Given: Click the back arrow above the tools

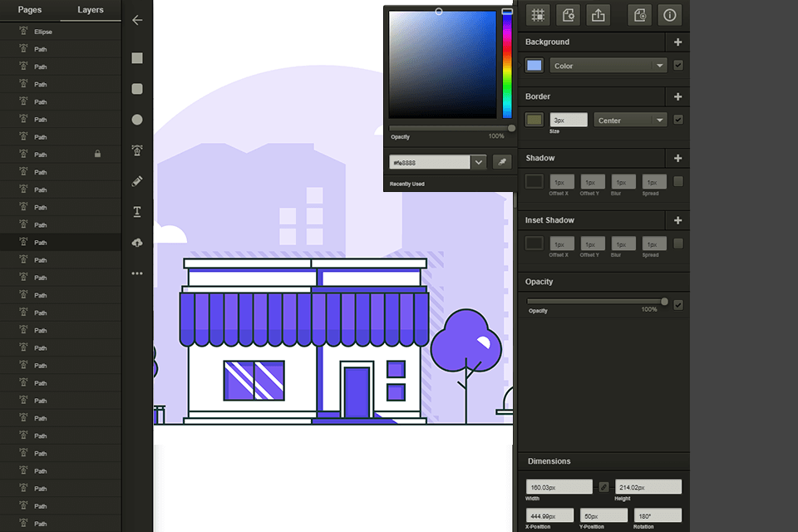Looking at the screenshot, I should click(x=137, y=20).
